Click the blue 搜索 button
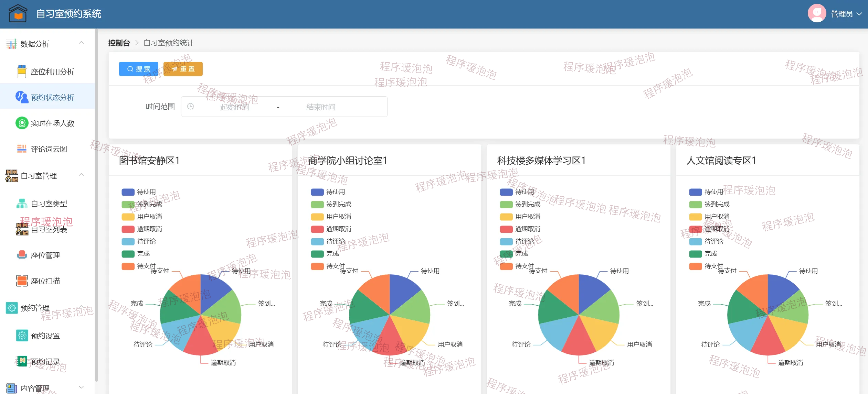This screenshot has height=394, width=868. pos(138,69)
